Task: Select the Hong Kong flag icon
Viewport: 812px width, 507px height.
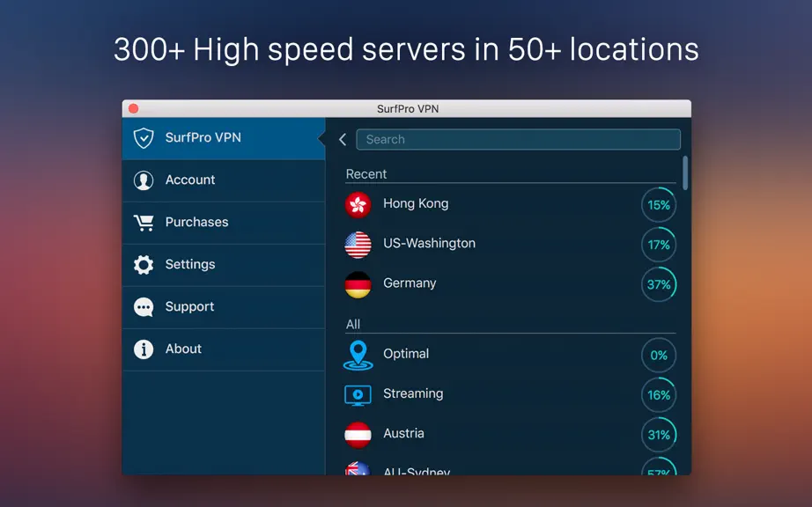Action: click(358, 204)
